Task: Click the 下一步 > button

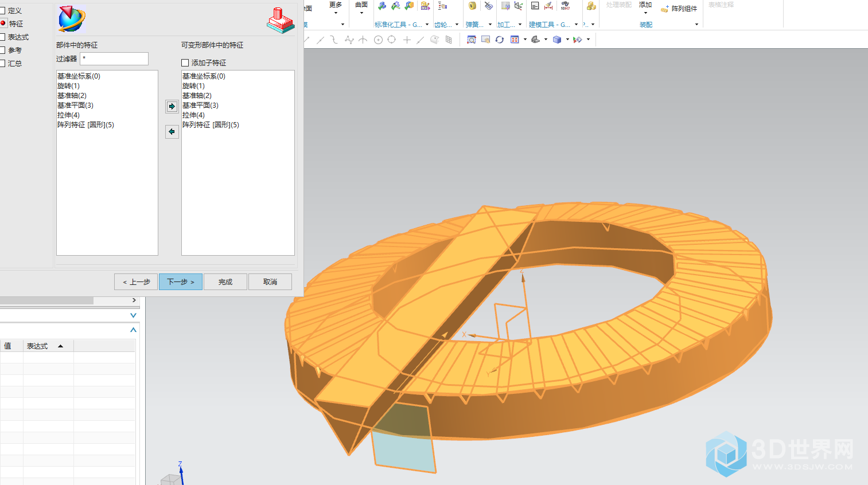Action: coord(181,281)
